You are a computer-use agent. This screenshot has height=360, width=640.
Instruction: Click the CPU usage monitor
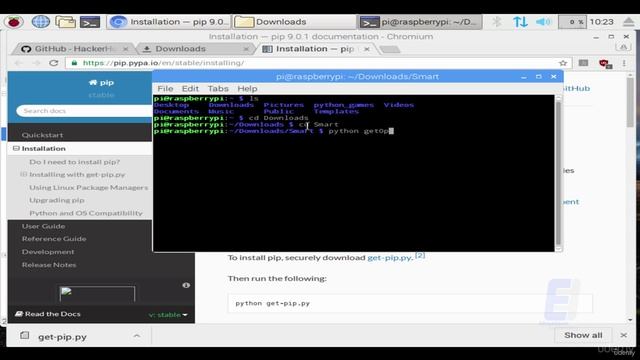(572, 22)
